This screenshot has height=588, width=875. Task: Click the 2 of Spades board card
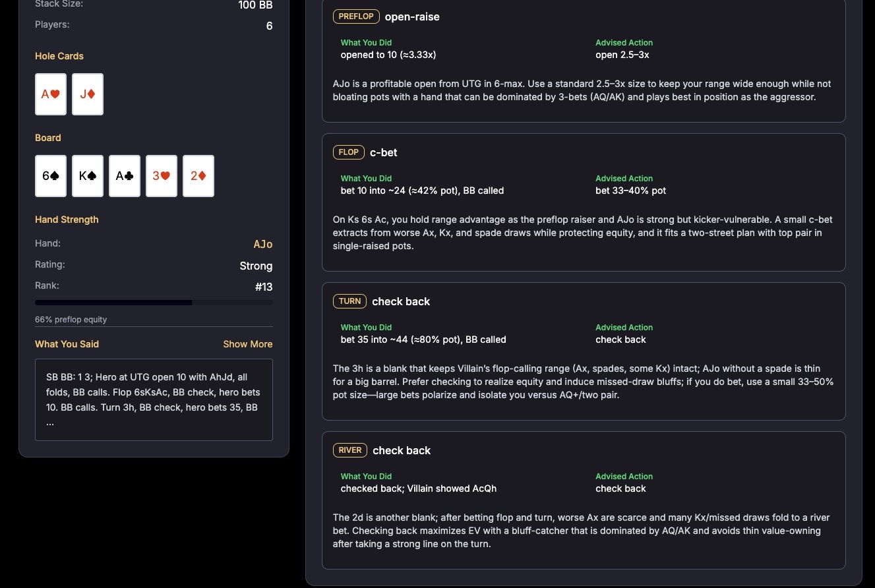[198, 175]
